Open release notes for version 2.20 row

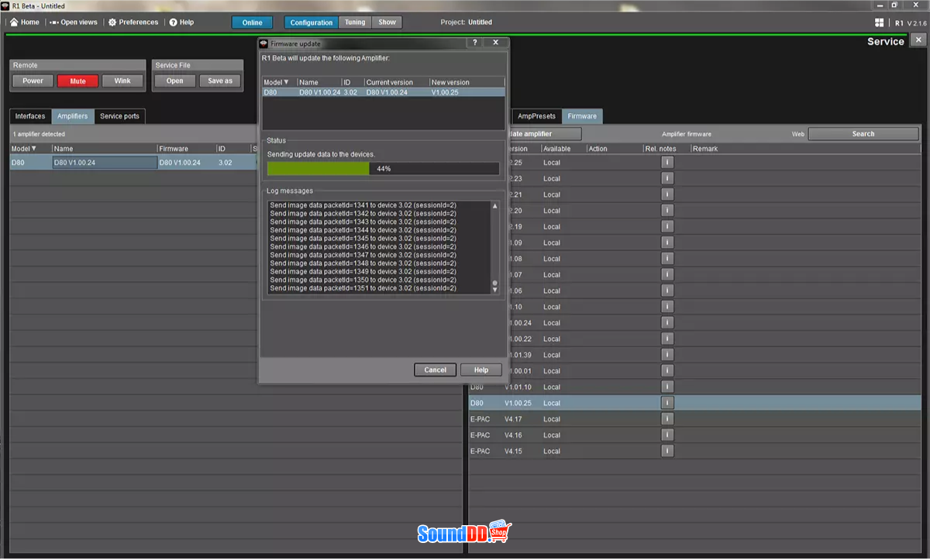pos(667,211)
